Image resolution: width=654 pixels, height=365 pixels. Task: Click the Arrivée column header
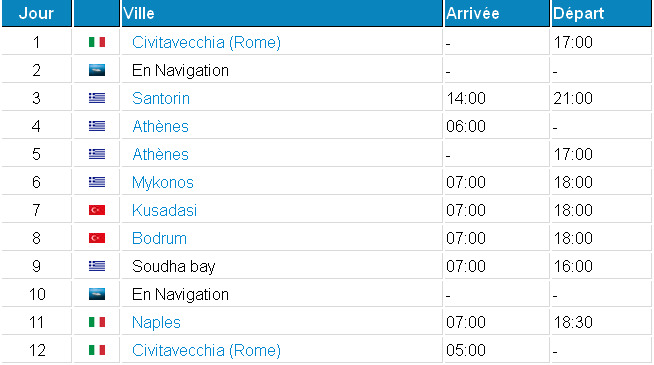pyautogui.click(x=497, y=13)
